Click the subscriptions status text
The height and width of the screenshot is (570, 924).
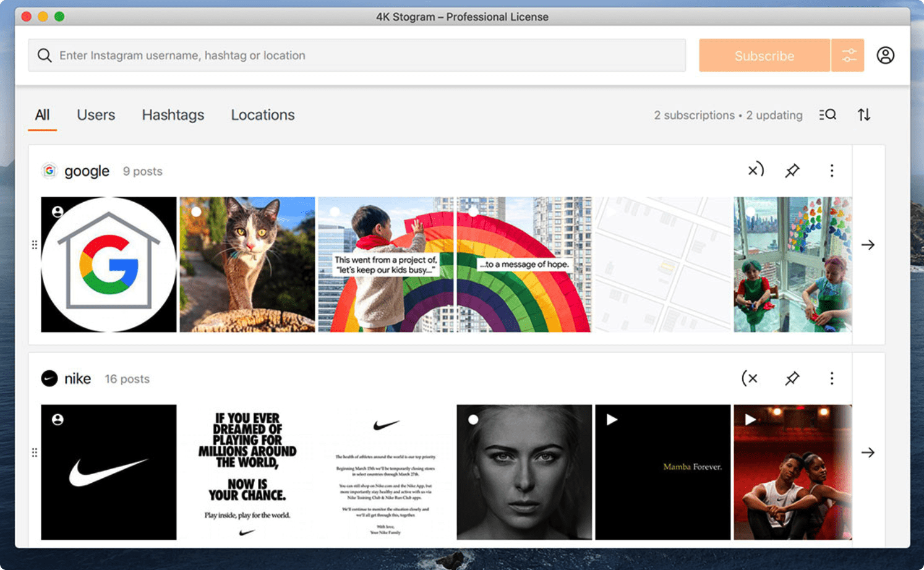click(728, 115)
